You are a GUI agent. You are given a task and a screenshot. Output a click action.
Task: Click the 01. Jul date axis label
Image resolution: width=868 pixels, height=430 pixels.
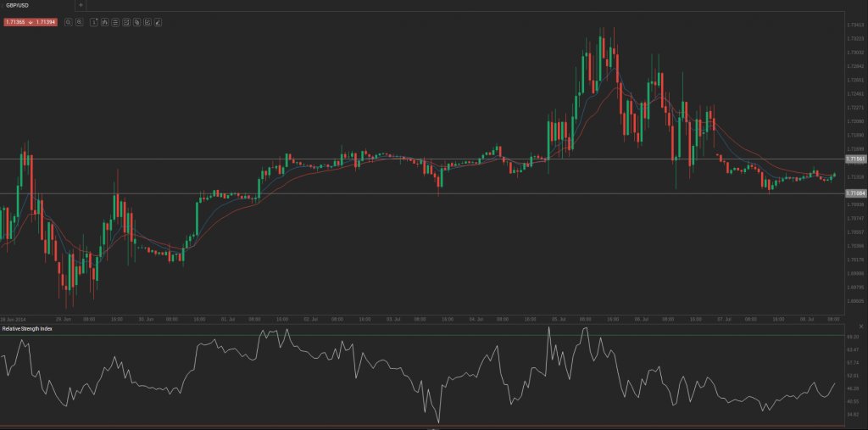tap(227, 319)
